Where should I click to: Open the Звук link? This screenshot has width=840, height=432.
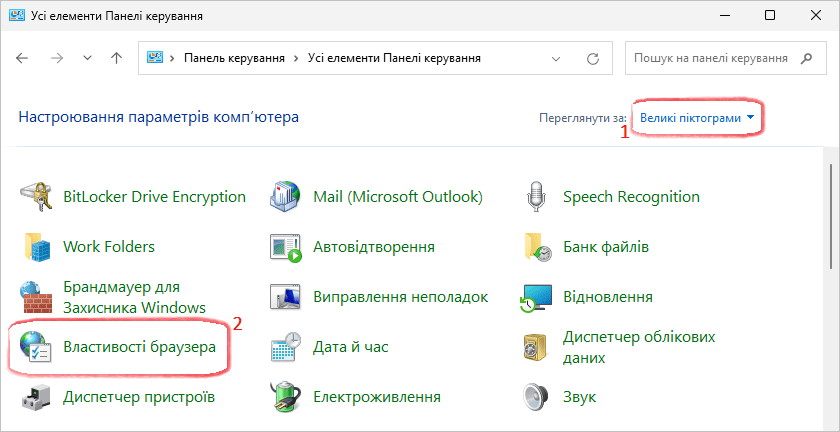[x=580, y=397]
